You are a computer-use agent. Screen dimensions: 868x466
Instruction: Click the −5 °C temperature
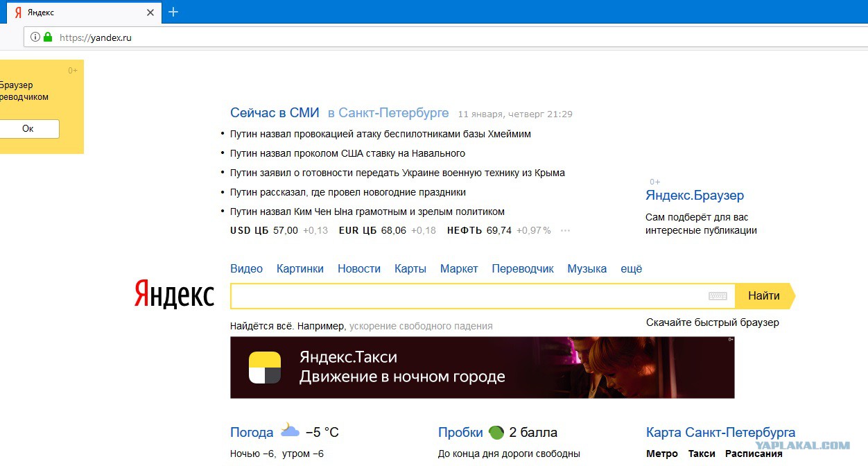coord(322,433)
